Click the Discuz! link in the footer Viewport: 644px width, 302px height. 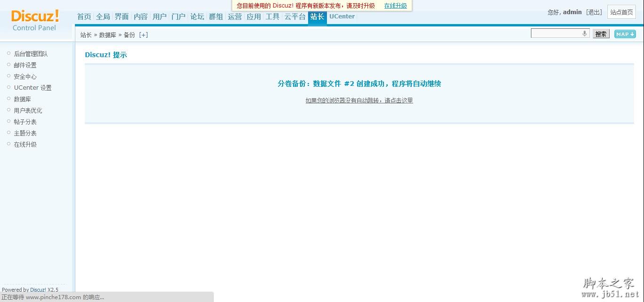click(x=38, y=290)
